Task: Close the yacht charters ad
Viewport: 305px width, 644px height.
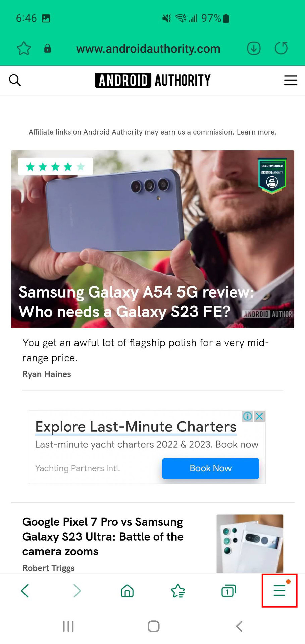Action: click(259, 416)
